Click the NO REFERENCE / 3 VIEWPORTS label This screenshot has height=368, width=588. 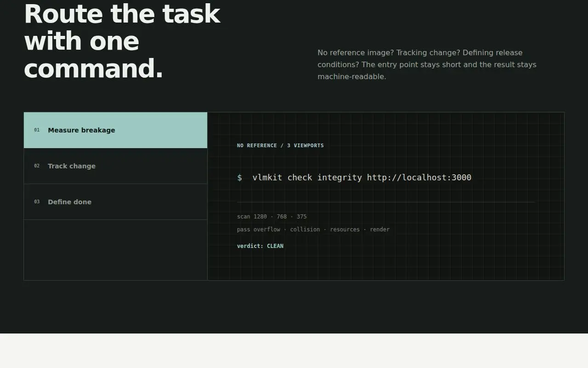coord(280,145)
